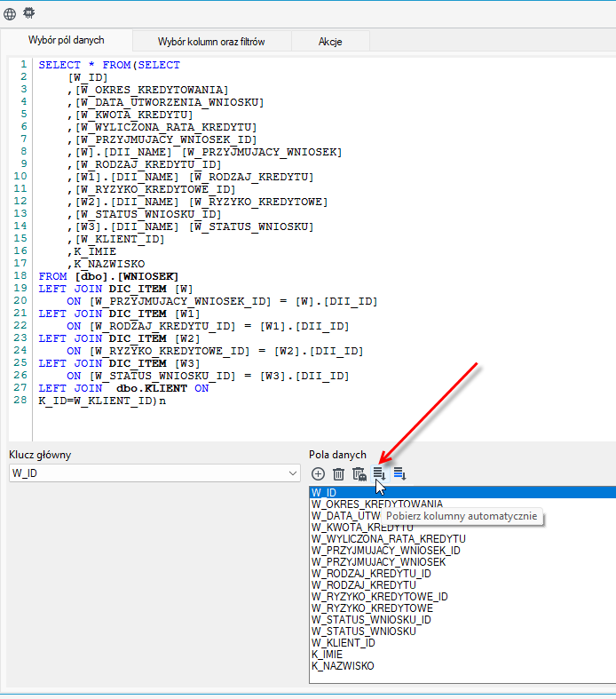Click ',[W_KWOTA_KREDYTU]' line in SQL editor

[130, 115]
